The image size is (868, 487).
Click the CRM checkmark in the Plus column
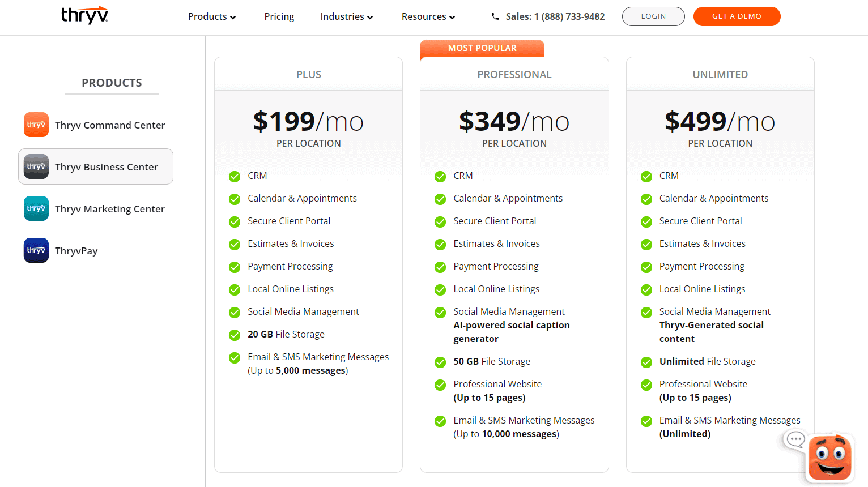[235, 176]
